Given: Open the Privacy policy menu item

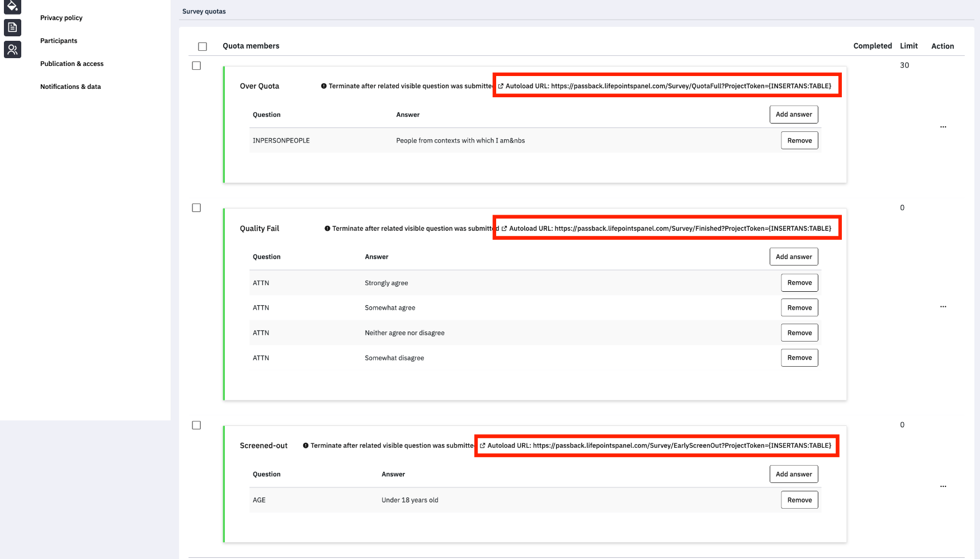Looking at the screenshot, I should point(62,18).
